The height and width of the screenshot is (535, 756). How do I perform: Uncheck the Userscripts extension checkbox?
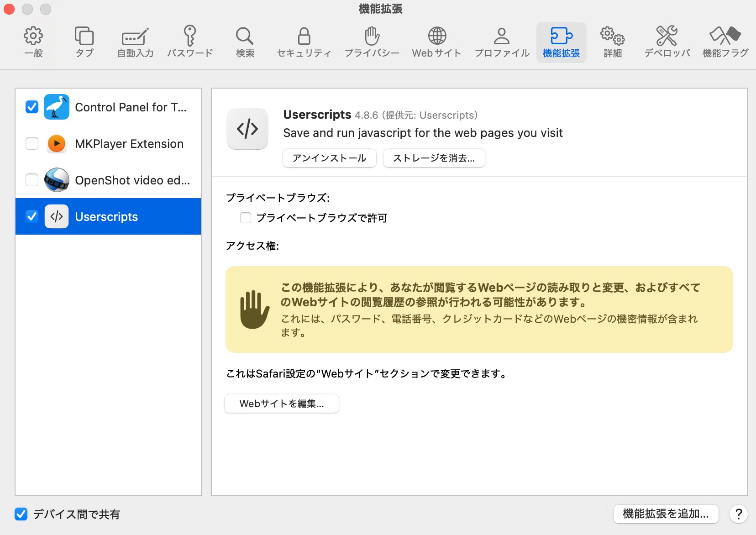32,216
